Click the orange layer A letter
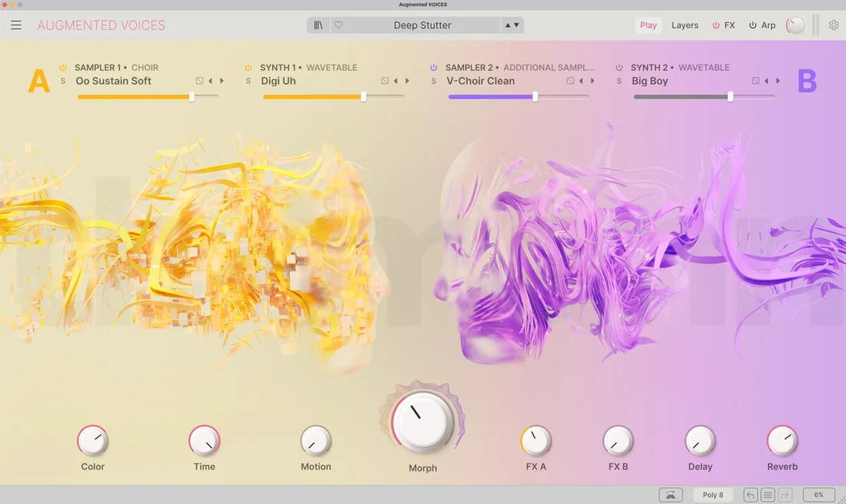The width and height of the screenshot is (846, 504). click(x=39, y=81)
